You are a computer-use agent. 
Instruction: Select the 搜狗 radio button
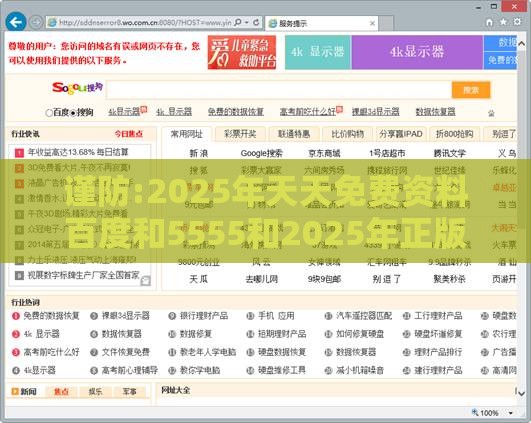point(73,113)
